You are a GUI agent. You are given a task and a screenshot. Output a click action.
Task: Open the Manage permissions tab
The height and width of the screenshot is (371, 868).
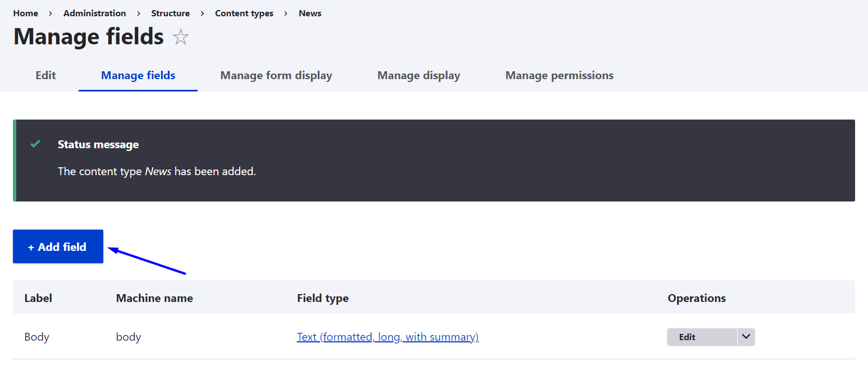click(559, 75)
